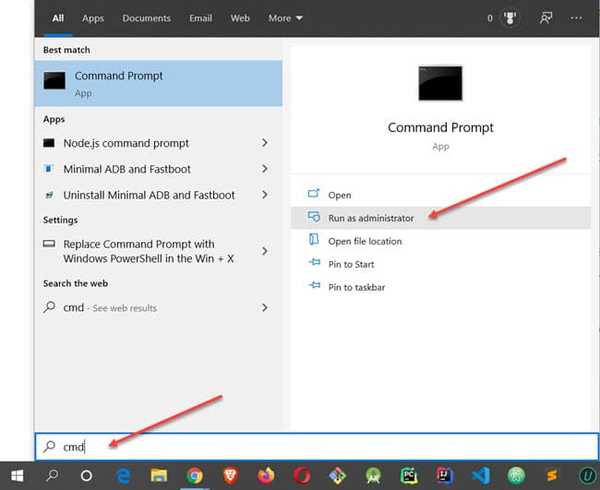Select Node.js command prompt result
600x490 pixels.
point(126,143)
